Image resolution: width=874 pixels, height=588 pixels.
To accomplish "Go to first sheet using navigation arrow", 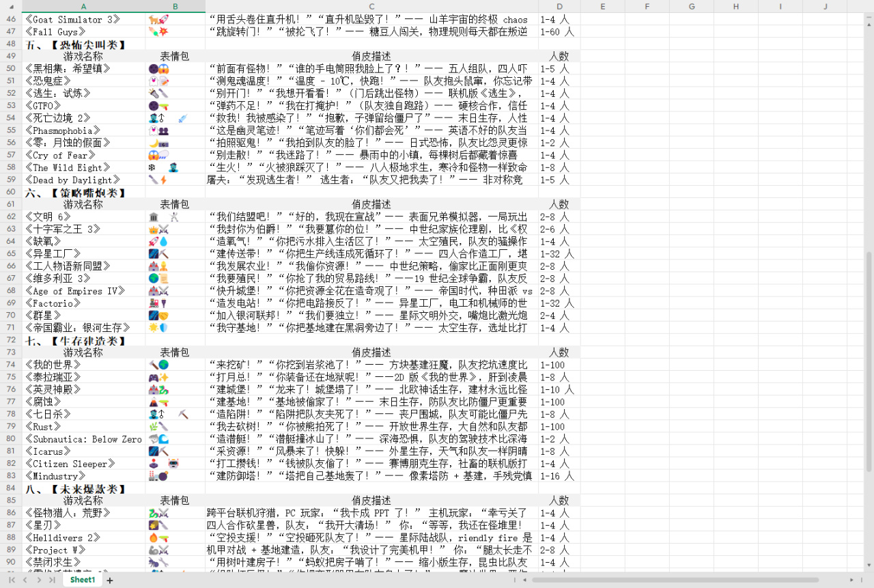I will coord(12,580).
